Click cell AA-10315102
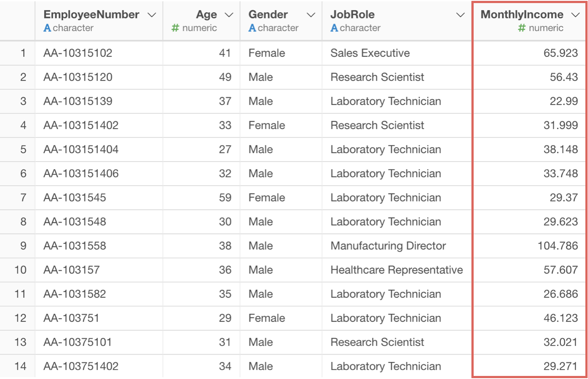This screenshot has height=379, width=588. tap(99, 53)
